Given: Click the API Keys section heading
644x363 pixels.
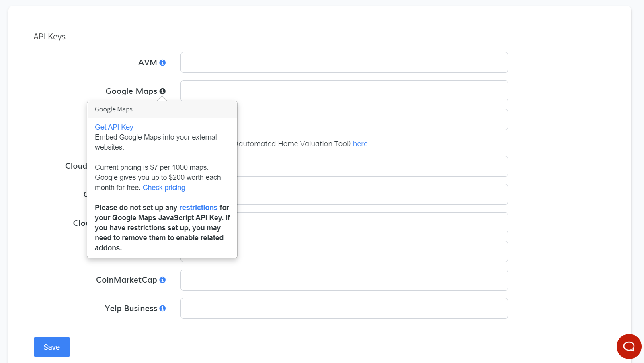Looking at the screenshot, I should point(49,37).
